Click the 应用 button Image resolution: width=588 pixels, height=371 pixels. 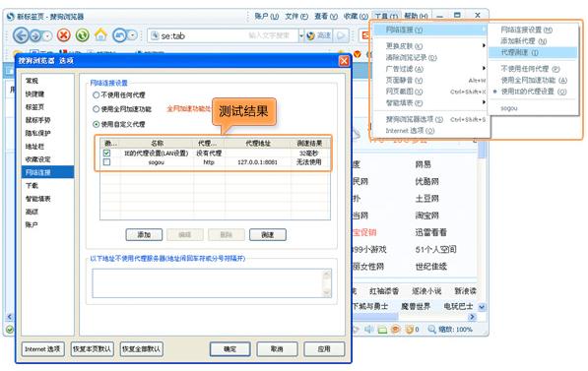point(324,349)
